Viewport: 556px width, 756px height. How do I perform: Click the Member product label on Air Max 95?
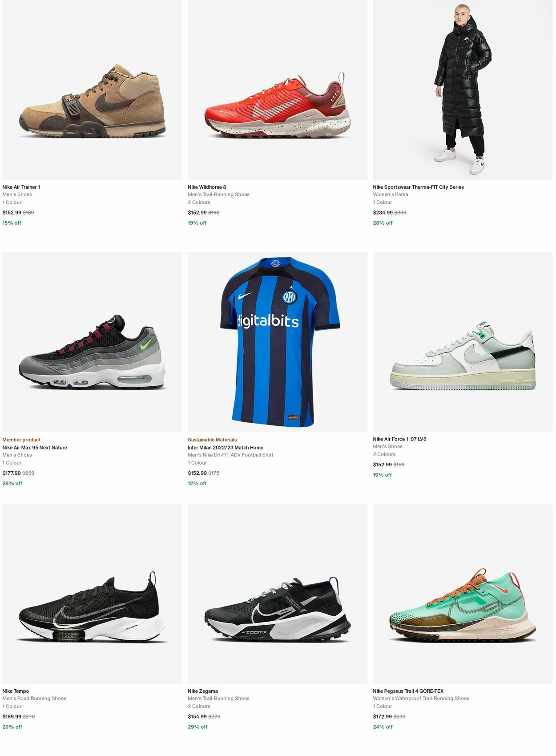pos(21,440)
